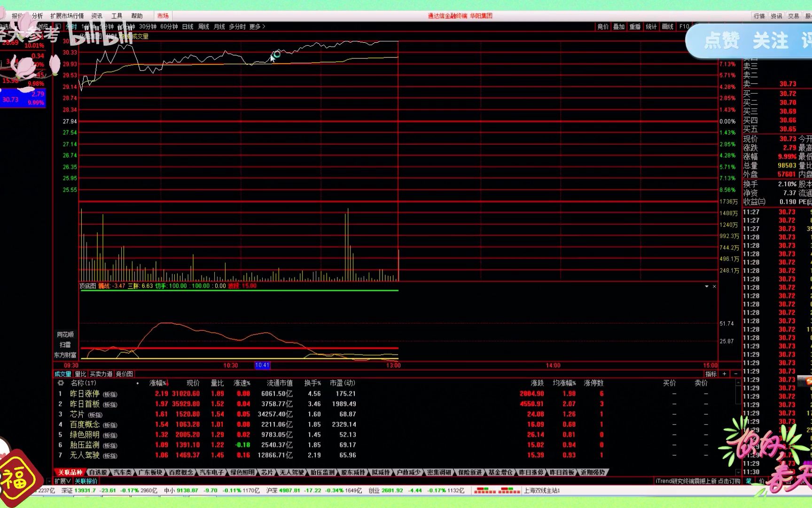The image size is (812, 508).
Task: Switch chart to 月线 period
Action: pos(219,27)
